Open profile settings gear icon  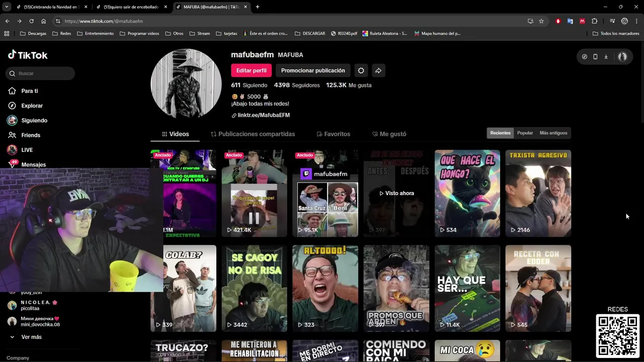click(361, 70)
